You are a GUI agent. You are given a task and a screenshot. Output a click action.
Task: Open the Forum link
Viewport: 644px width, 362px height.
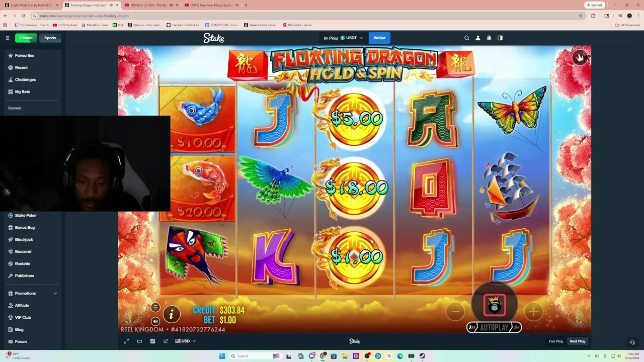click(21, 341)
